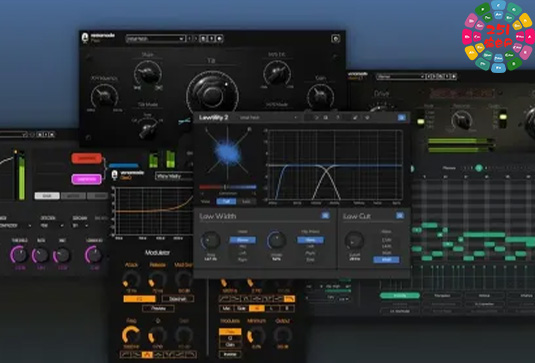Click the orange highlighted button under the Attack knob
This screenshot has width=535, height=363.
coord(139,299)
